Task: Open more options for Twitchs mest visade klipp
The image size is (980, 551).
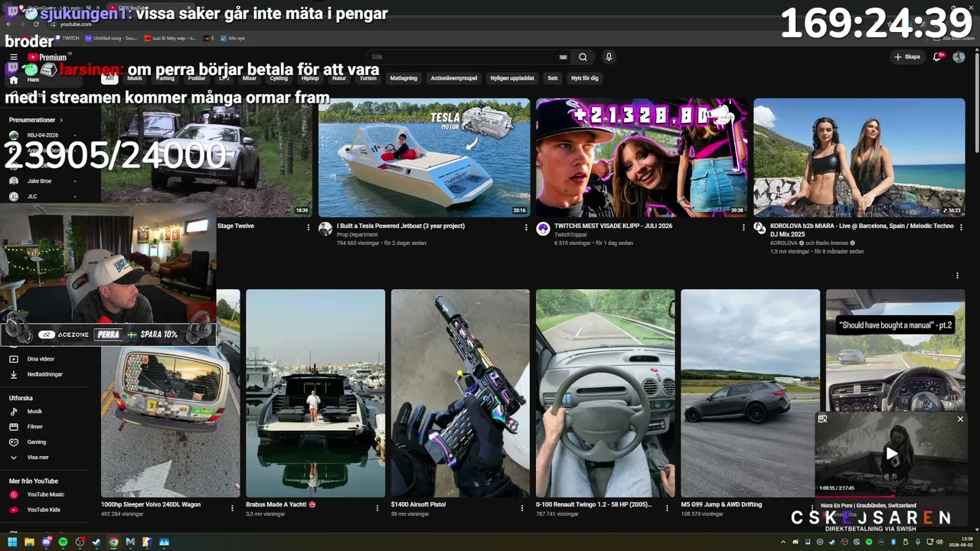Action: pos(743,227)
